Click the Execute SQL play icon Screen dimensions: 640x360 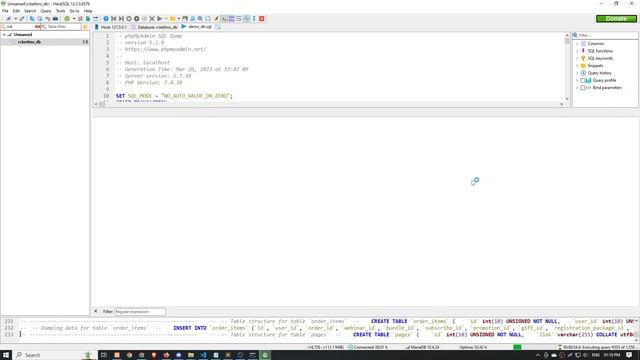pyautogui.click(x=160, y=19)
